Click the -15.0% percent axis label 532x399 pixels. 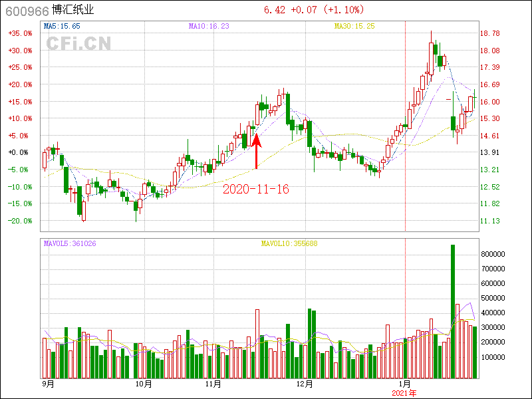click(x=21, y=204)
